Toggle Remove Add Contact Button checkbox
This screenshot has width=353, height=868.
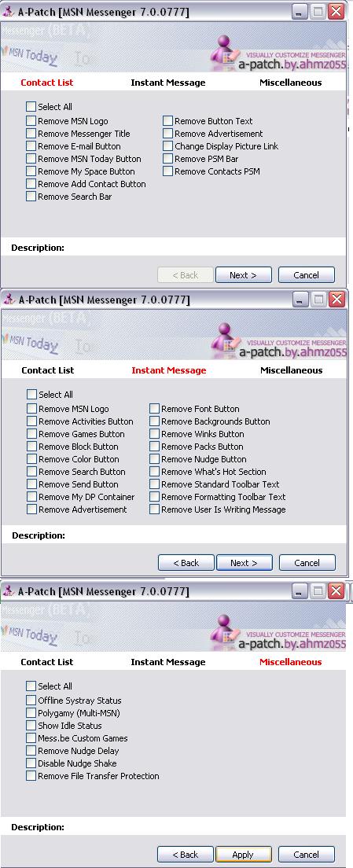(31, 184)
